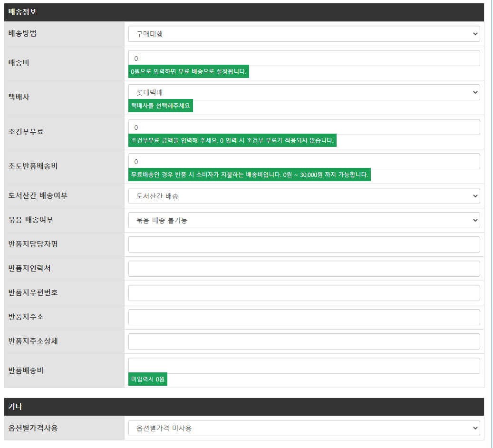Screen dimensions: 493x448
Task: Open the 배송방법 dropdown showing 구매대행
Action: (x=304, y=34)
